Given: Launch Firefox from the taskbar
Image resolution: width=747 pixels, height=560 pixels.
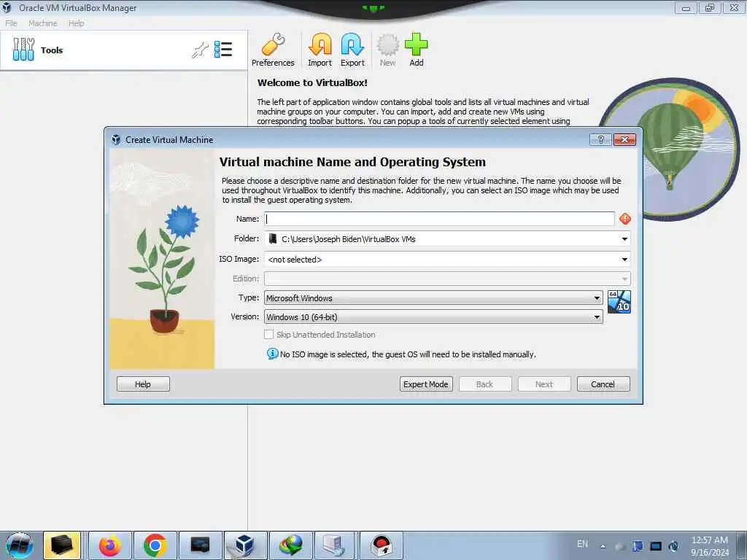Looking at the screenshot, I should tap(109, 545).
